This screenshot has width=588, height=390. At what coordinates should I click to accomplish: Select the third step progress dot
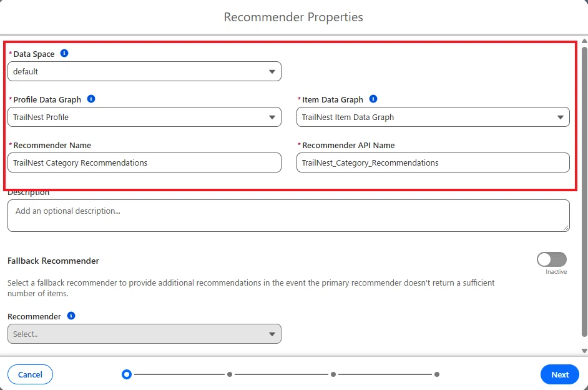tap(333, 374)
